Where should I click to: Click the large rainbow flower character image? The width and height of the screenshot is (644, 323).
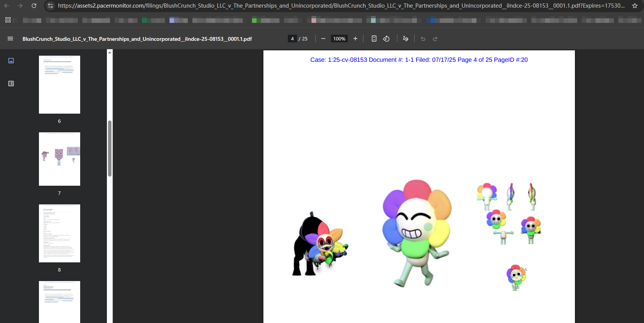(417, 233)
